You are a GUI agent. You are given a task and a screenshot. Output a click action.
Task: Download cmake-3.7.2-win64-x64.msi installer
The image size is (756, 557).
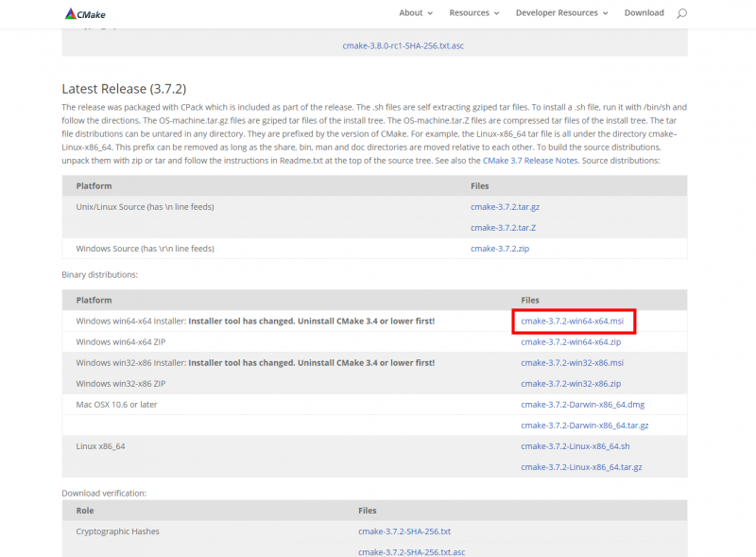[x=572, y=322]
